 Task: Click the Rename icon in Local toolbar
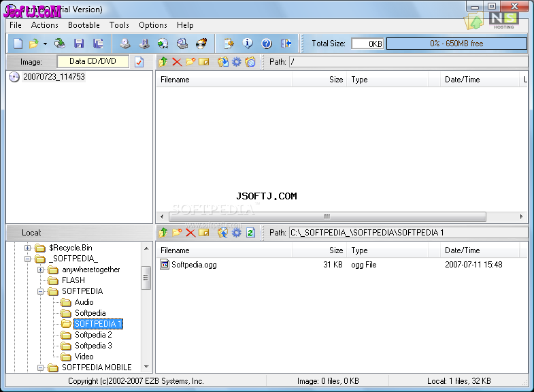[203, 233]
